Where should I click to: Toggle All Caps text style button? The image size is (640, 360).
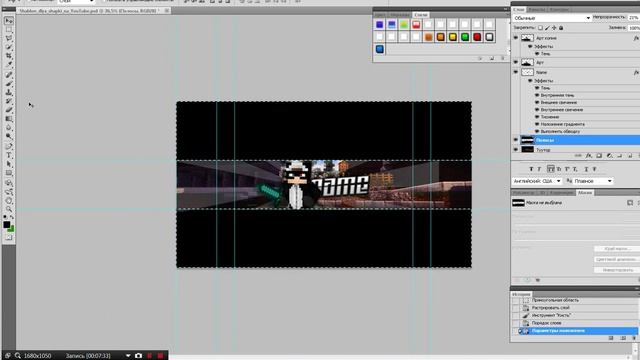point(551,169)
